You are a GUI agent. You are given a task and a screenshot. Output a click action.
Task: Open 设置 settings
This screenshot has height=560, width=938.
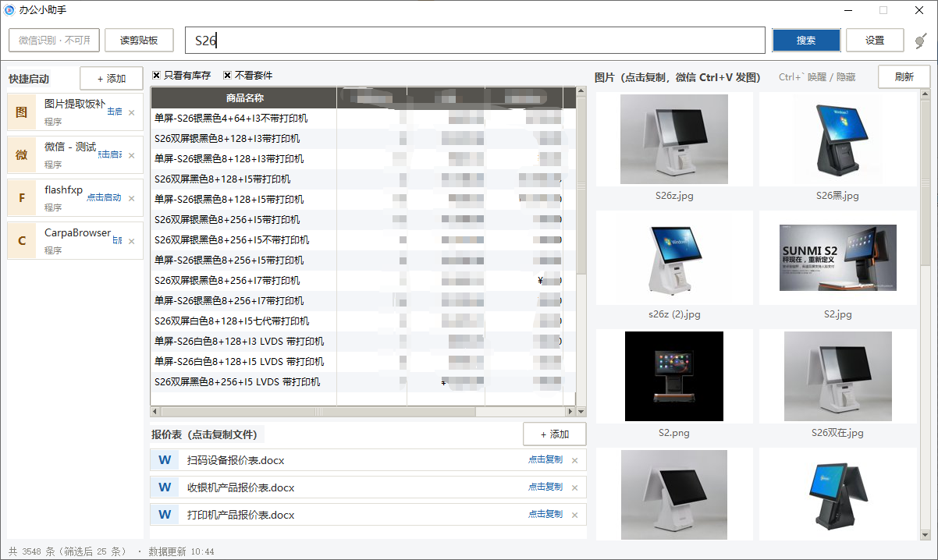875,41
